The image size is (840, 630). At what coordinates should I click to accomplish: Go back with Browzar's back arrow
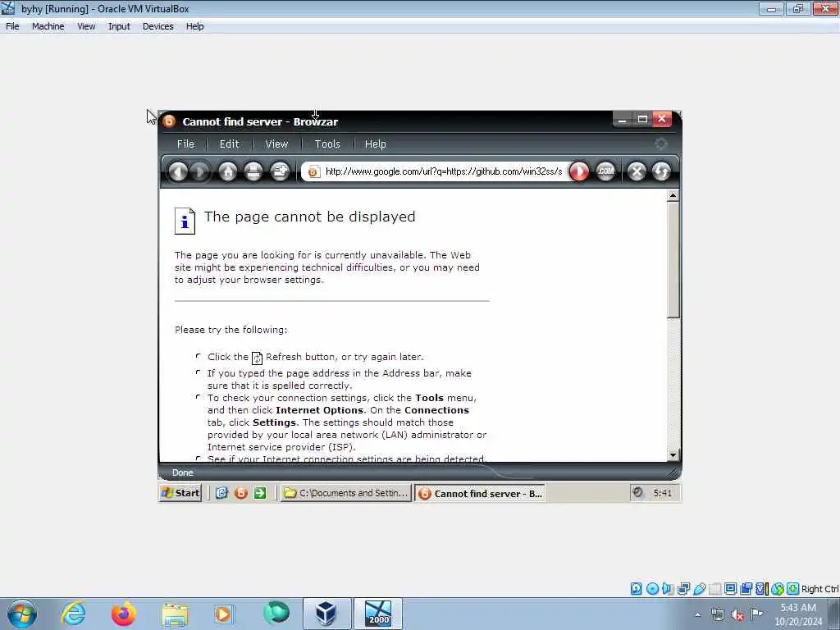click(178, 171)
